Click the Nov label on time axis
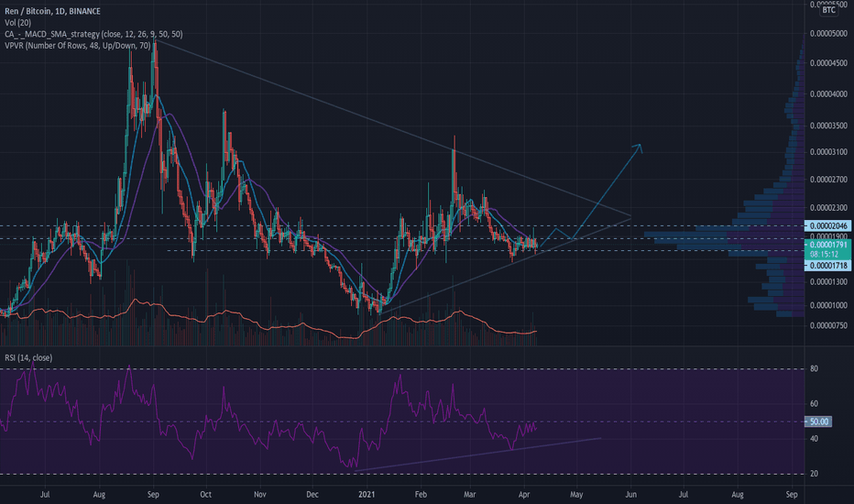This screenshot has width=854, height=504. point(260,495)
